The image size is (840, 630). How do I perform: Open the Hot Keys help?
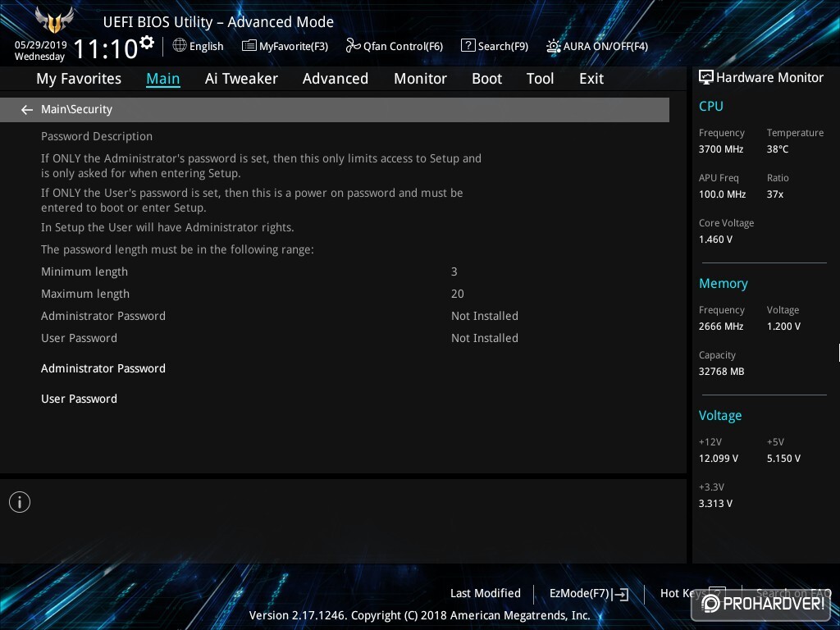(x=683, y=593)
